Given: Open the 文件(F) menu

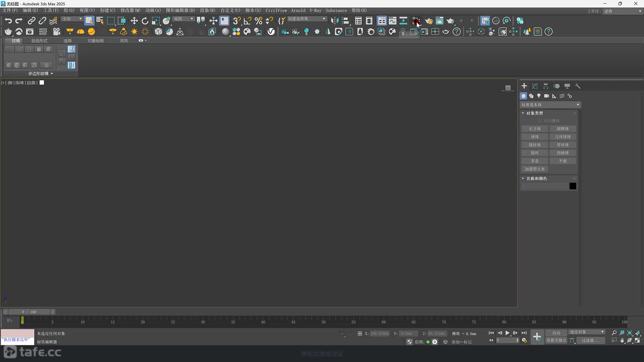Looking at the screenshot, I should 10,10.
